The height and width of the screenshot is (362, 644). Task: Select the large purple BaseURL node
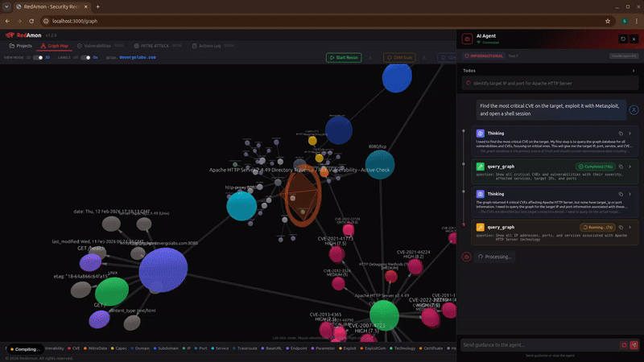pyautogui.click(x=163, y=270)
